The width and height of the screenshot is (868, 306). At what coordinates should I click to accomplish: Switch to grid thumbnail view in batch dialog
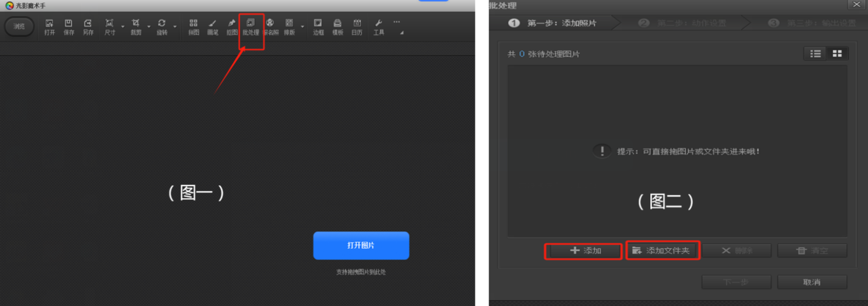point(837,54)
